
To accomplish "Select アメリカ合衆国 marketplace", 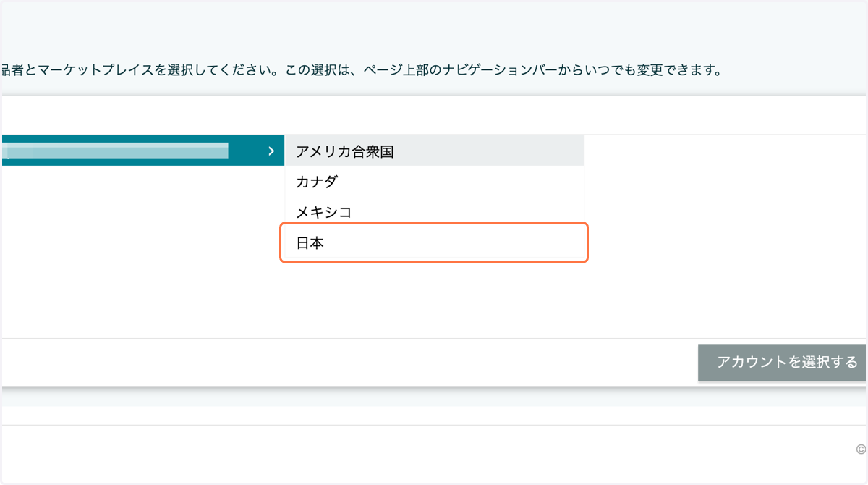I will 434,151.
